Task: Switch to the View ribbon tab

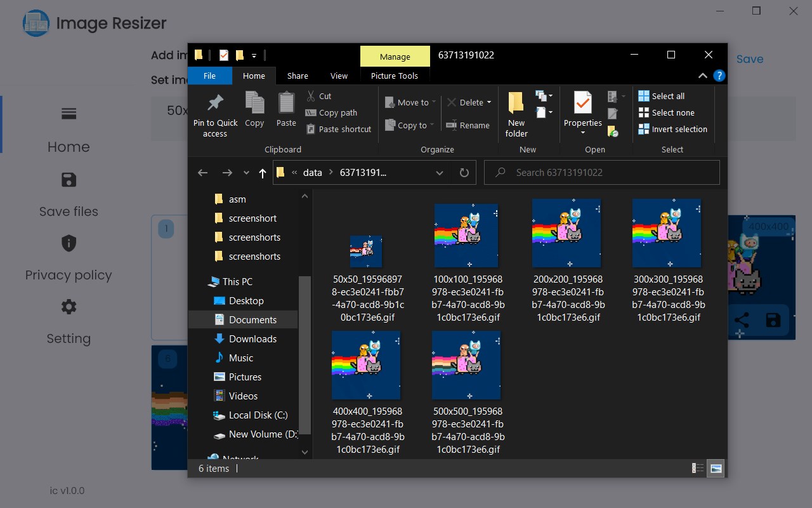Action: pos(339,76)
